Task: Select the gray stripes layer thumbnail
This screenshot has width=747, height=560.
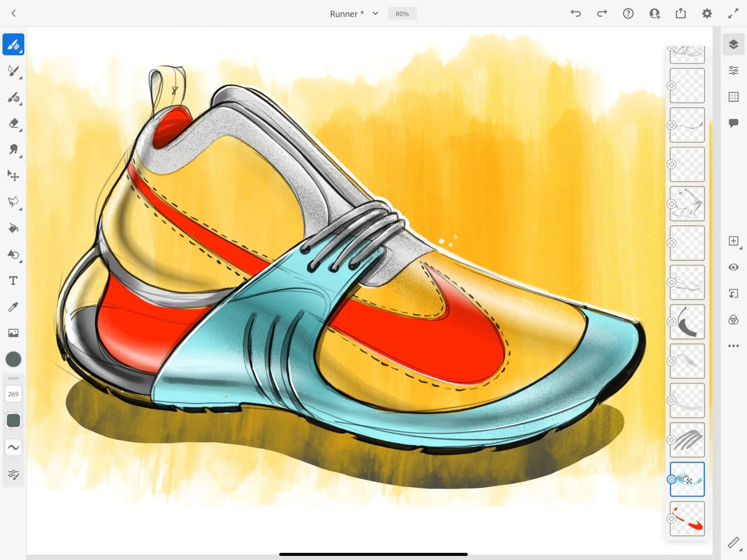Action: point(687,440)
